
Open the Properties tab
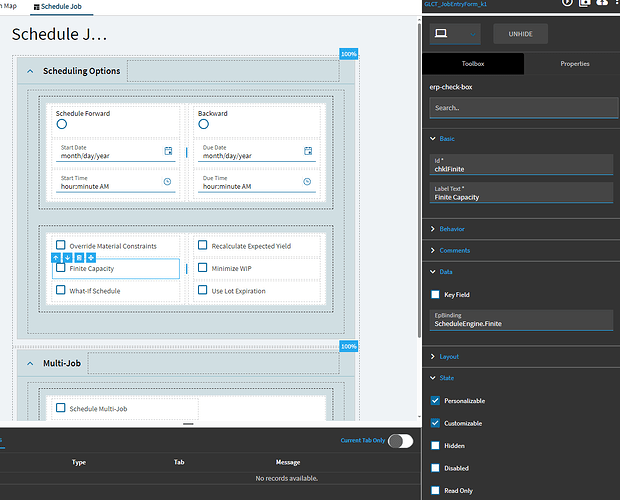click(x=575, y=64)
